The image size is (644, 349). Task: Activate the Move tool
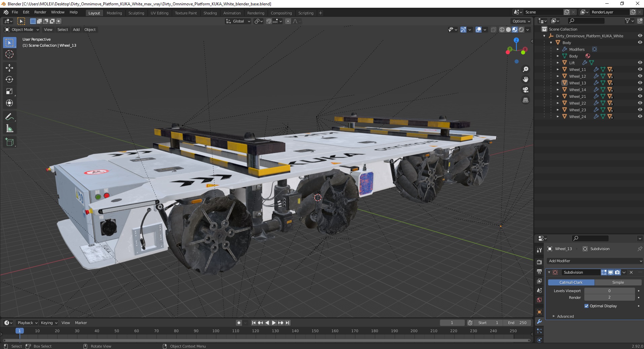pos(9,68)
